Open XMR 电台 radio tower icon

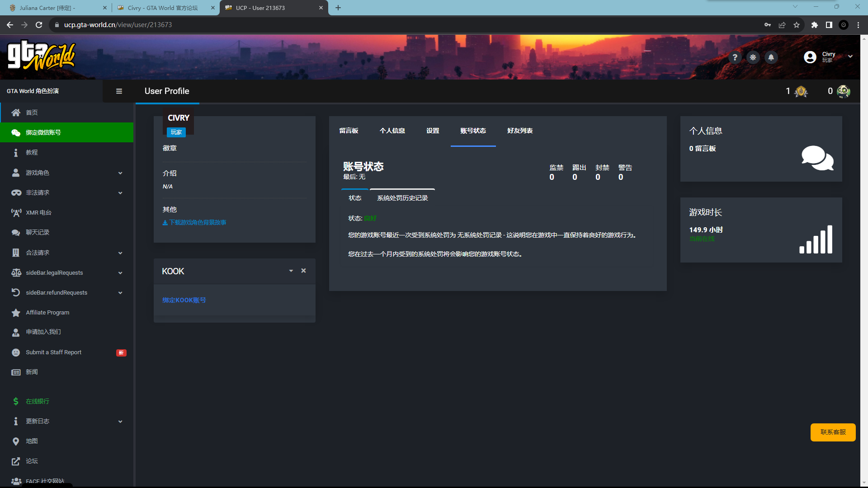tap(16, 213)
